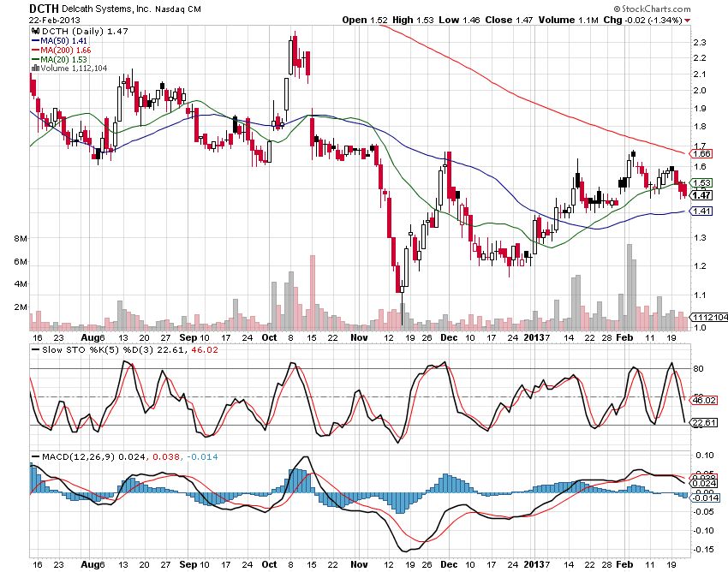728x572 pixels.
Task: Click the 1.8 price axis label
Action: [x=699, y=126]
